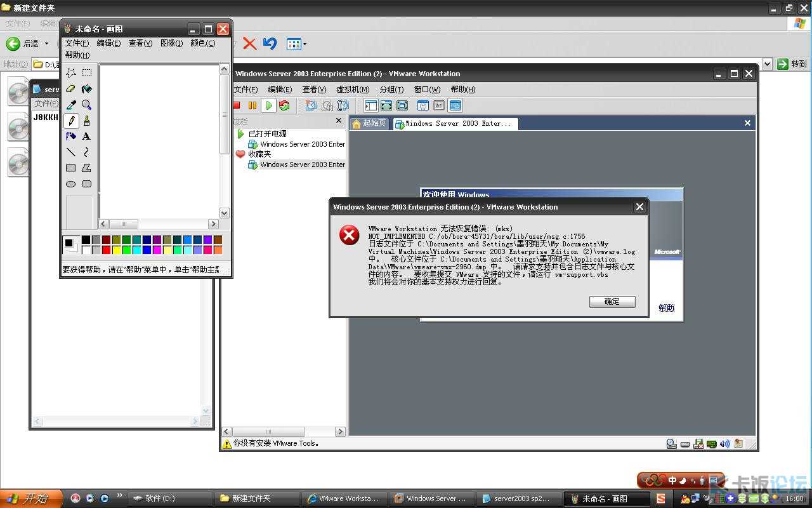Screen dimensions: 812x508
Task: Pick the black color swatch in Paint palette
Action: (x=86, y=239)
